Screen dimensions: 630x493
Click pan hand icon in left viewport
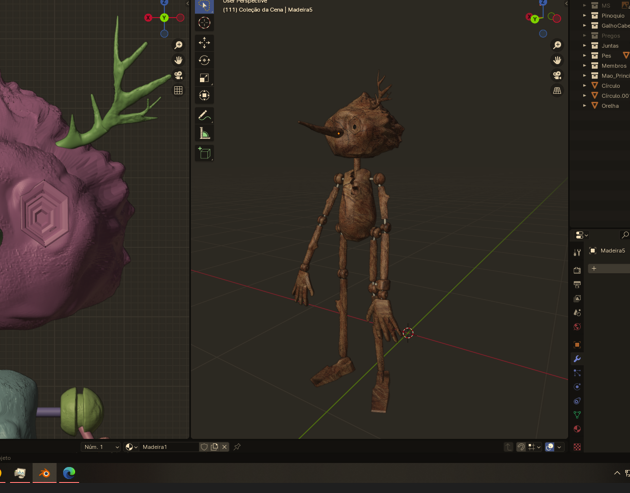point(178,60)
